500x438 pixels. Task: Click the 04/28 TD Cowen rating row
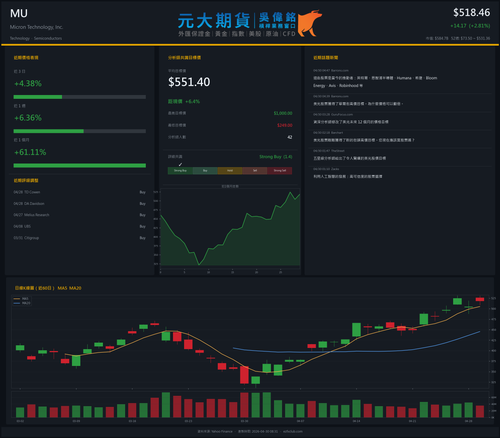click(80, 192)
